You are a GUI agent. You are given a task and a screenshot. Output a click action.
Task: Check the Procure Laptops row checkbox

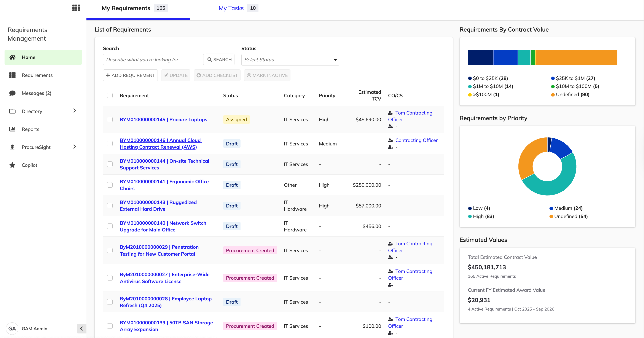[110, 120]
